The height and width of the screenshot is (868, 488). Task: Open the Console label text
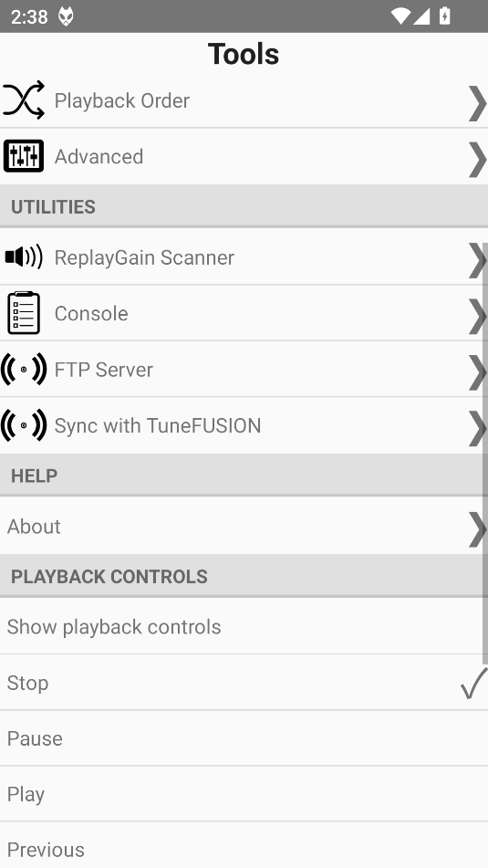pyautogui.click(x=91, y=313)
